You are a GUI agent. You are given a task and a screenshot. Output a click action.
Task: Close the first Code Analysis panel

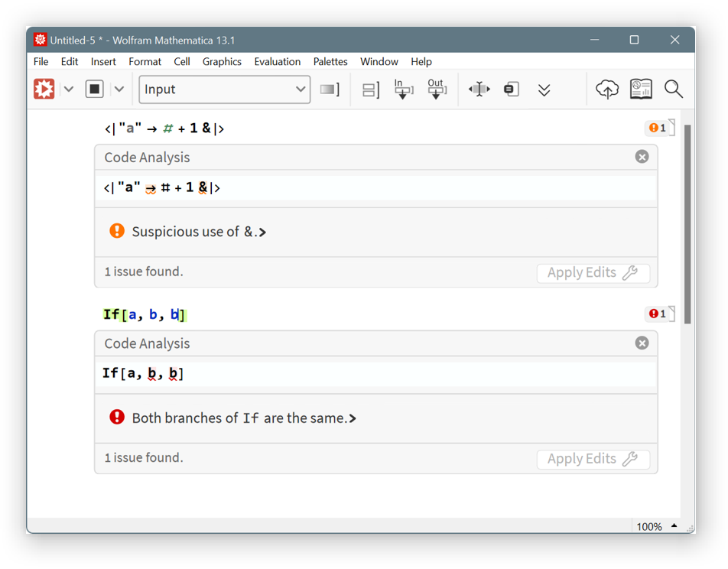coord(642,157)
